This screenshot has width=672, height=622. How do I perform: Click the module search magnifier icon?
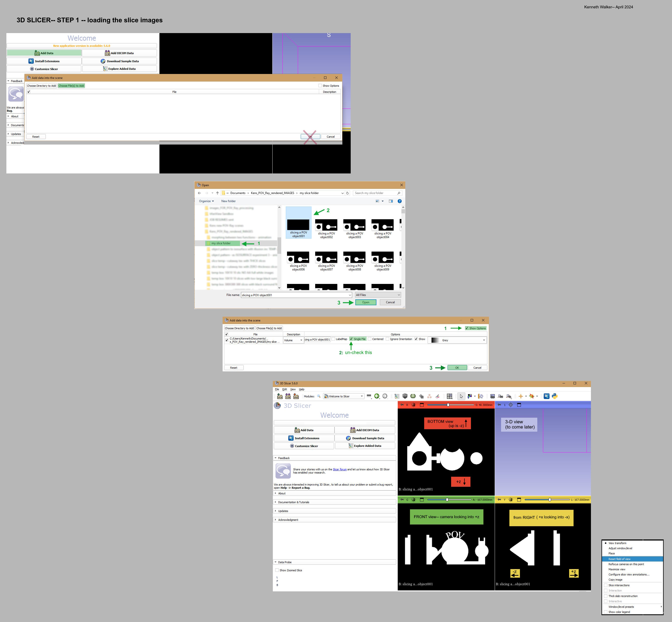[x=319, y=396]
